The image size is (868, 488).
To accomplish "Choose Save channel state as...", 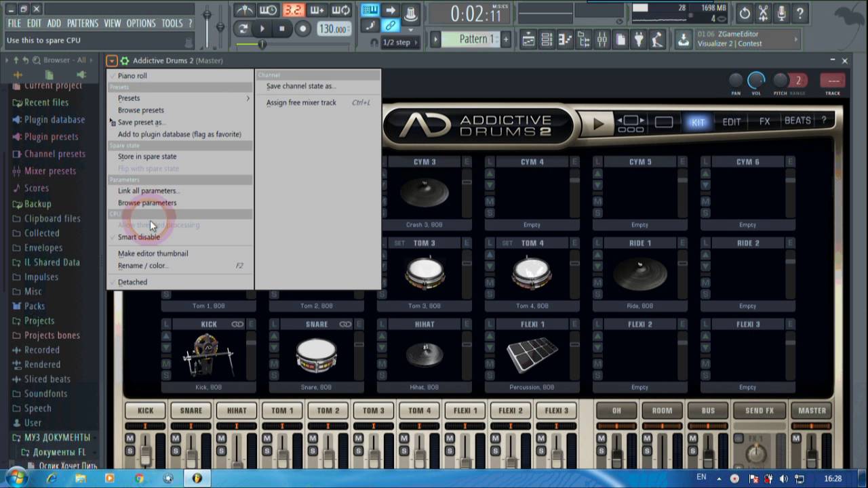I will pyautogui.click(x=317, y=86).
